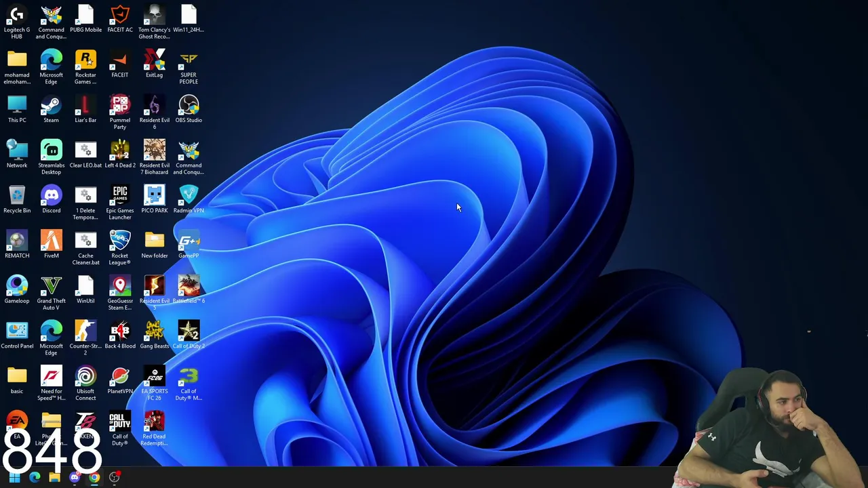Image resolution: width=868 pixels, height=488 pixels.
Task: Open Epic Games Launcher shortcut
Action: (120, 203)
